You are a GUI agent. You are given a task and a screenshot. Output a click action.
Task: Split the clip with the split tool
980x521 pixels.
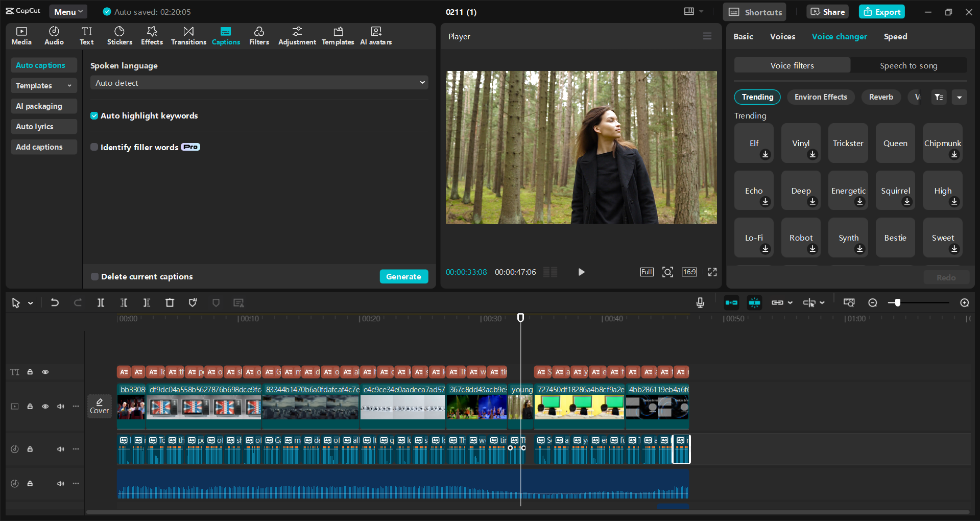[101, 302]
